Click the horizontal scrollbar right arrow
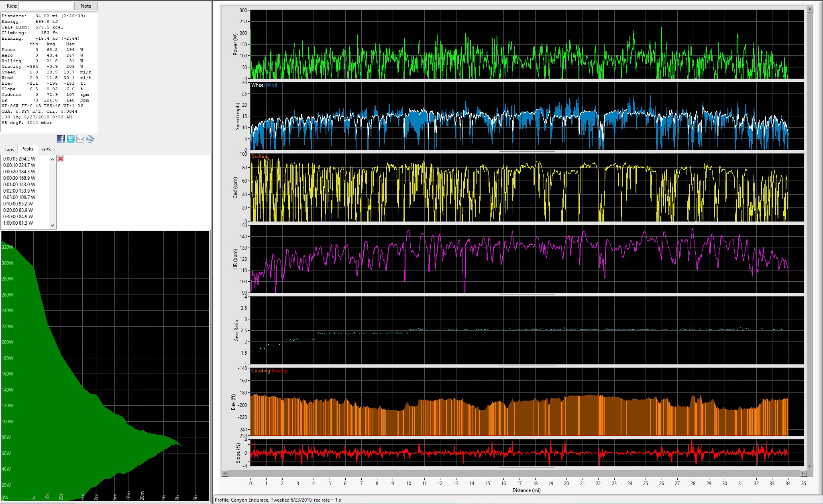 pyautogui.click(x=803, y=473)
